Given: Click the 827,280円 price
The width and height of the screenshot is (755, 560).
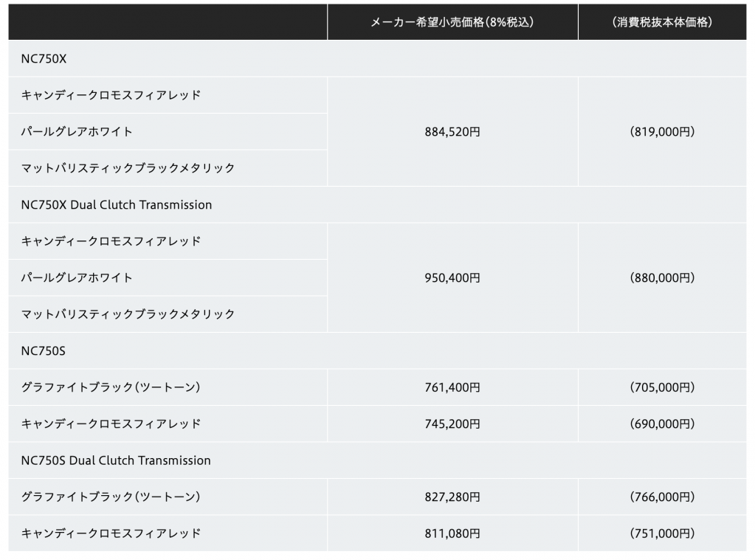Looking at the screenshot, I should click(452, 497).
